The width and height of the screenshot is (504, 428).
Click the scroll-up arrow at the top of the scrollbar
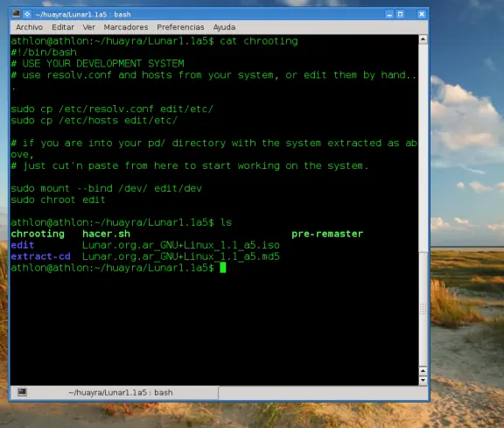423,39
